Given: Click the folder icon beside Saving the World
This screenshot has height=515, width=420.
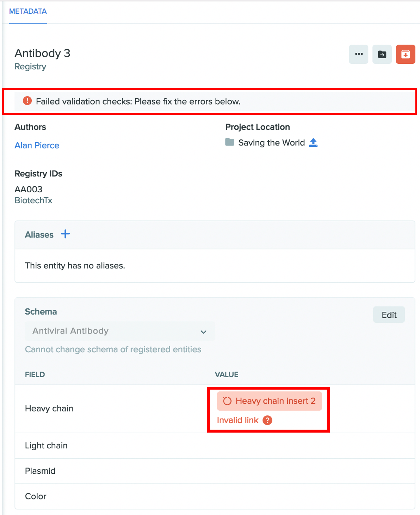Looking at the screenshot, I should click(x=230, y=142).
